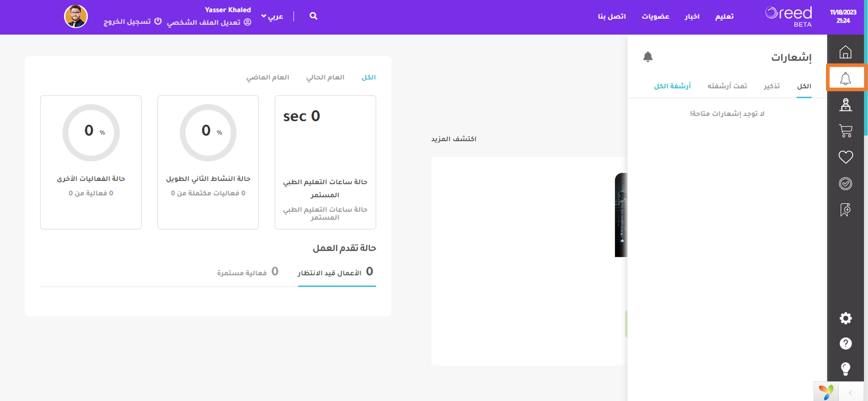Click the حالة الفعاليات الأخرى progress circle
The width and height of the screenshot is (868, 401).
pyautogui.click(x=91, y=132)
